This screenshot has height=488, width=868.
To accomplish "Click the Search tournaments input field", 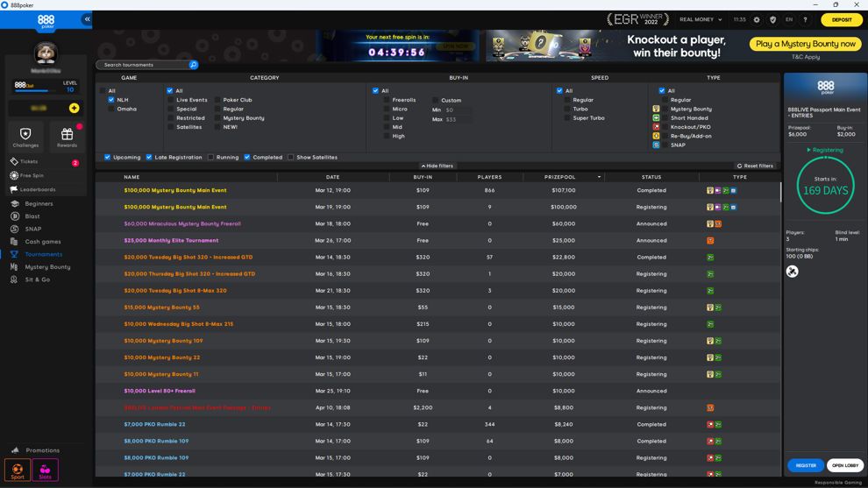I will (144, 65).
